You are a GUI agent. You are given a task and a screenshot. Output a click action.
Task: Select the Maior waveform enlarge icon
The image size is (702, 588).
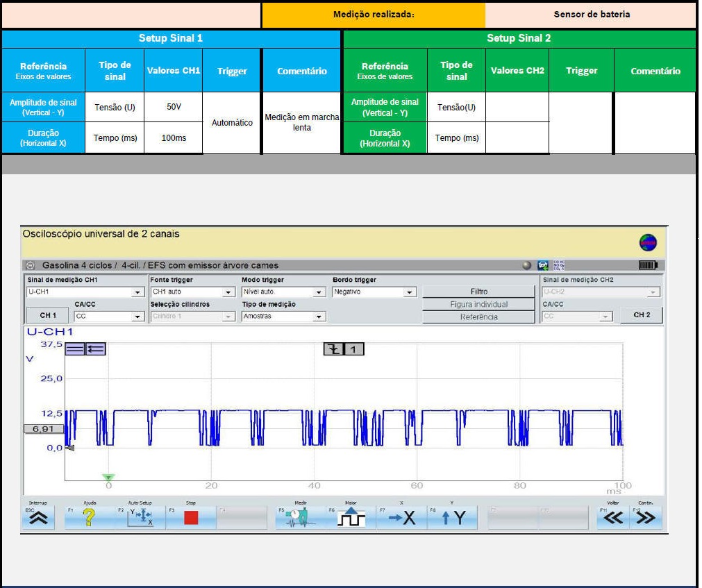pyautogui.click(x=351, y=517)
